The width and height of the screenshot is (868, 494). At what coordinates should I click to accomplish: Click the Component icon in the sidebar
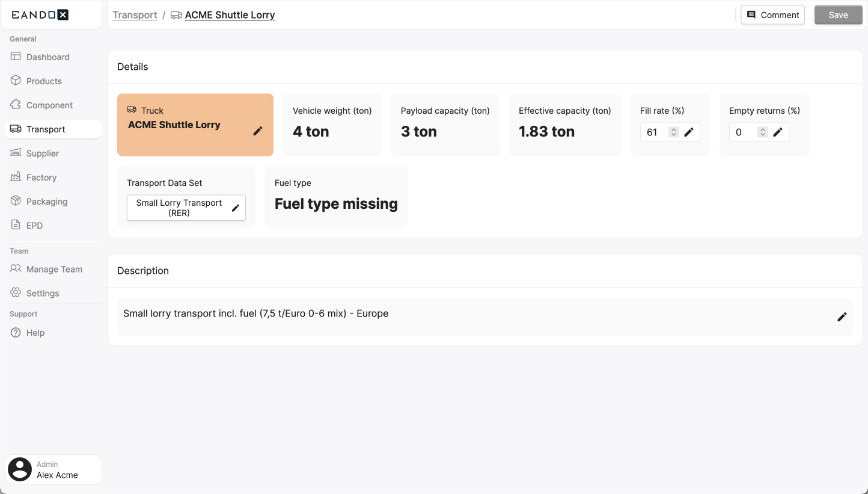pos(16,105)
